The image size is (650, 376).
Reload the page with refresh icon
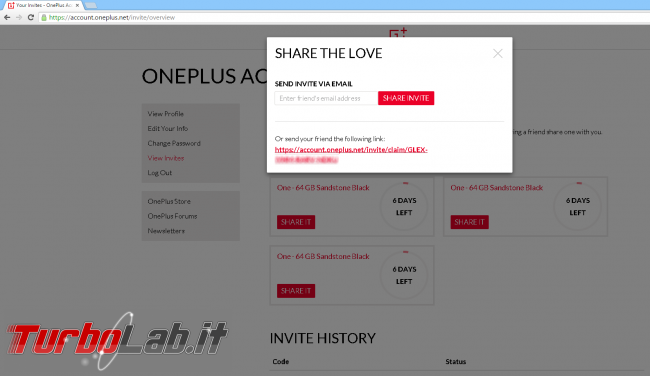(31, 17)
